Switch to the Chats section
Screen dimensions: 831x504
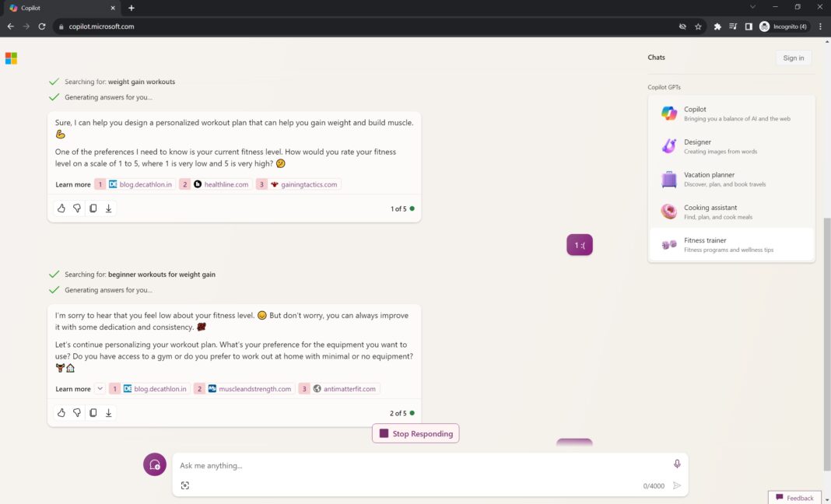pos(656,57)
